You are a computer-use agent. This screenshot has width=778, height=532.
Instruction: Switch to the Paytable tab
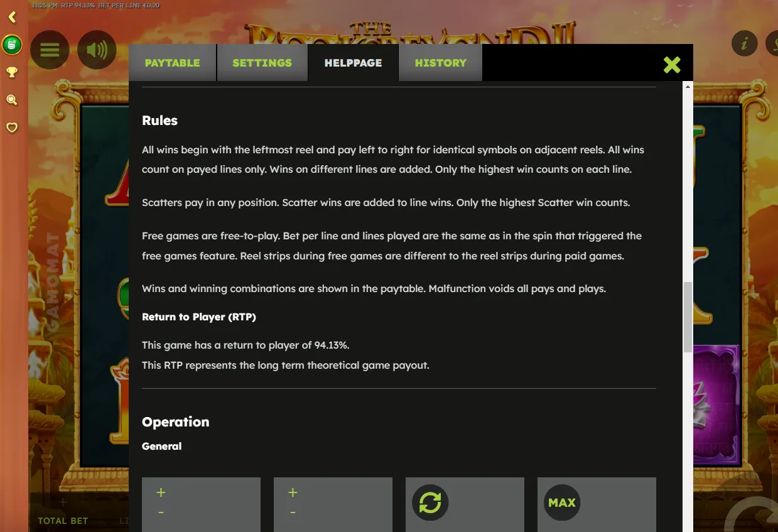173,63
